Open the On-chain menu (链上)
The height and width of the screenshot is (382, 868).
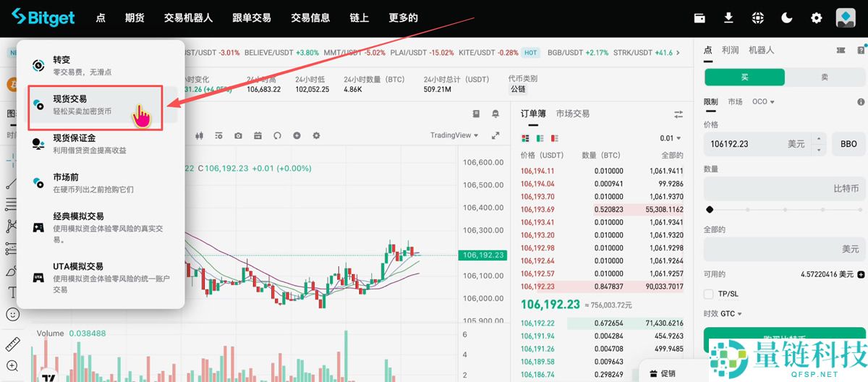coord(359,18)
